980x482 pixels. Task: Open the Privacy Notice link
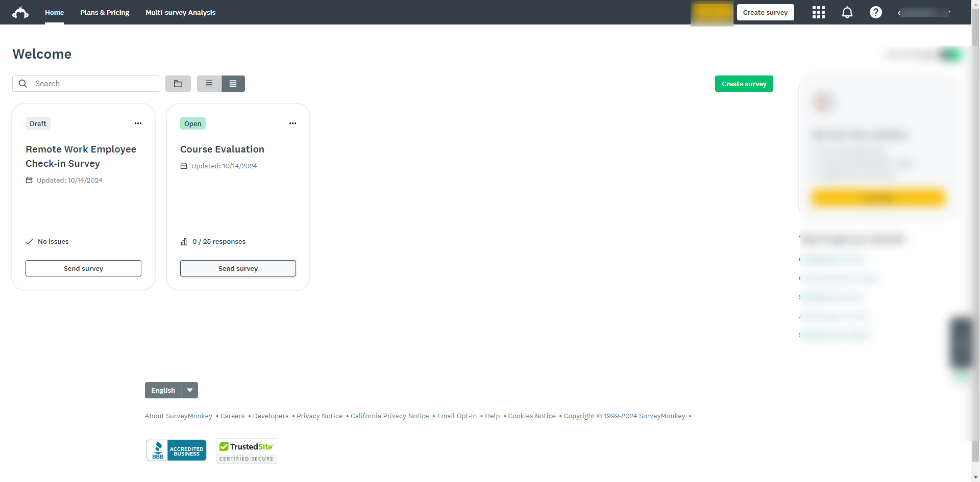tap(320, 416)
